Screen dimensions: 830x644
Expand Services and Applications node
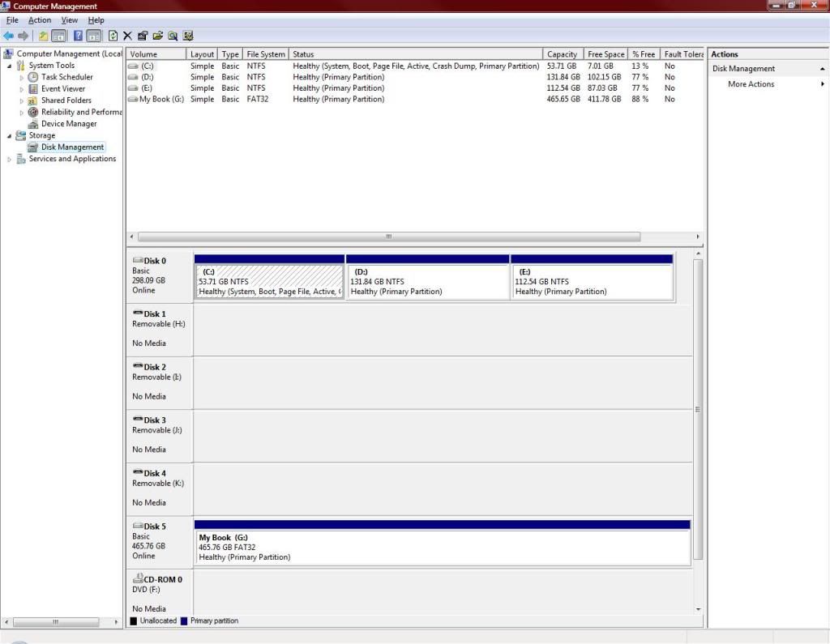[10, 160]
